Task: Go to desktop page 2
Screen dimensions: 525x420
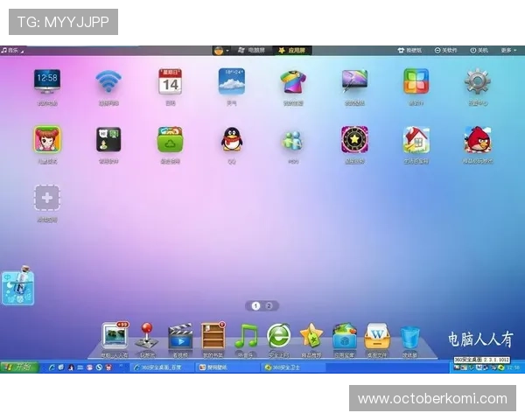Action: click(269, 305)
